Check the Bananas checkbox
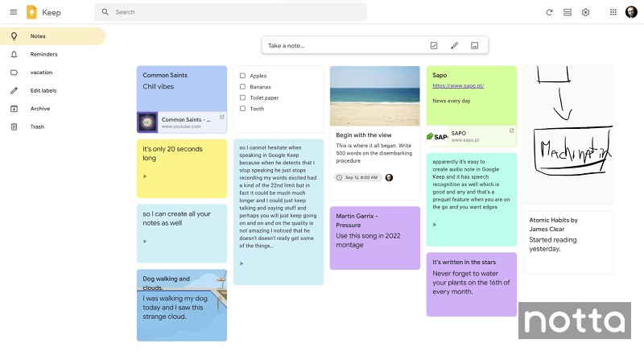This screenshot has width=644, height=352. click(242, 87)
